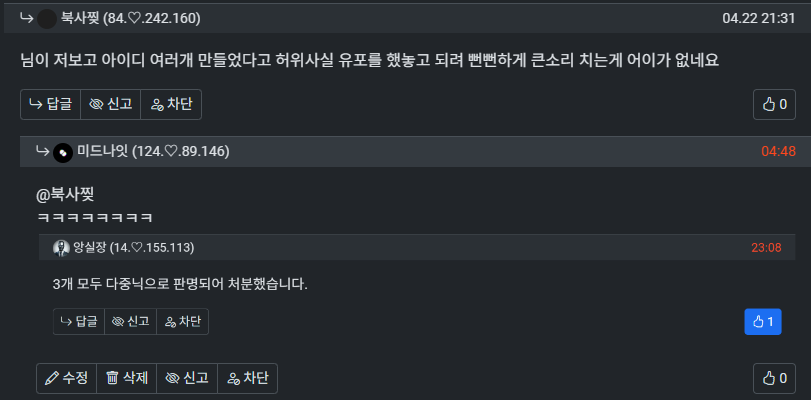
Task: Like 북사찢's comment showing 0 thumbs
Action: (774, 105)
